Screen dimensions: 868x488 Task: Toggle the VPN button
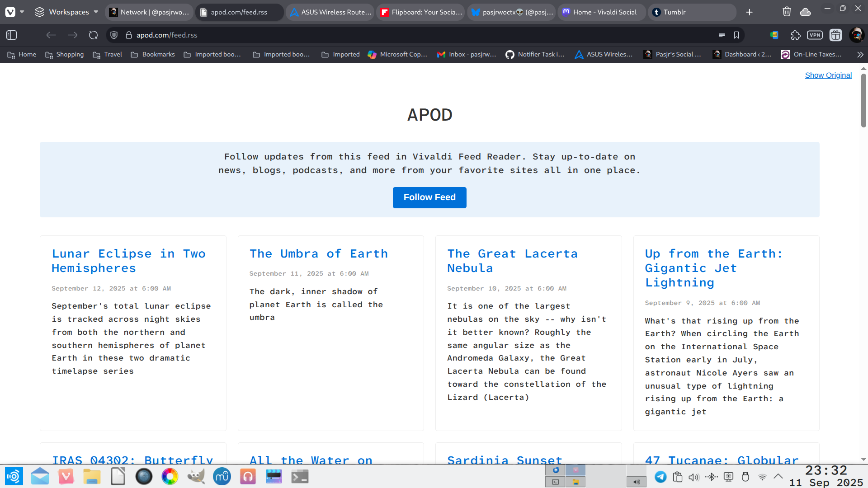click(815, 35)
